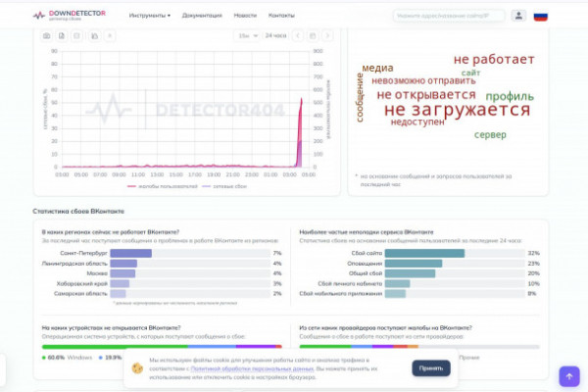588x392 pixels.
Task: Switch language via the Russian flag icon
Action: click(x=540, y=17)
